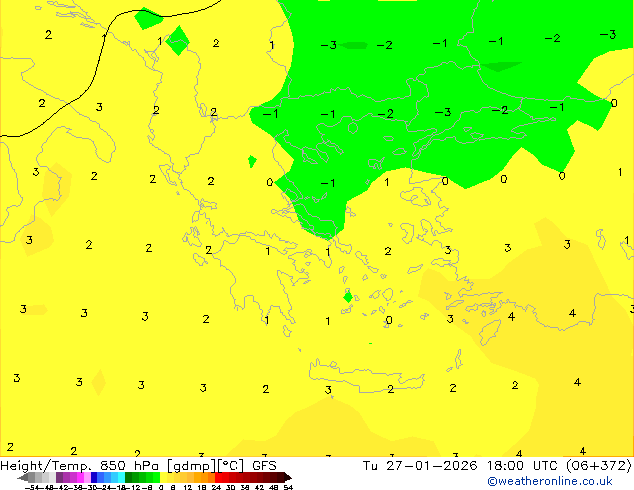The image size is (634, 490).
Task: Click the yellow swatch above legend value 0
Action: 163,477
